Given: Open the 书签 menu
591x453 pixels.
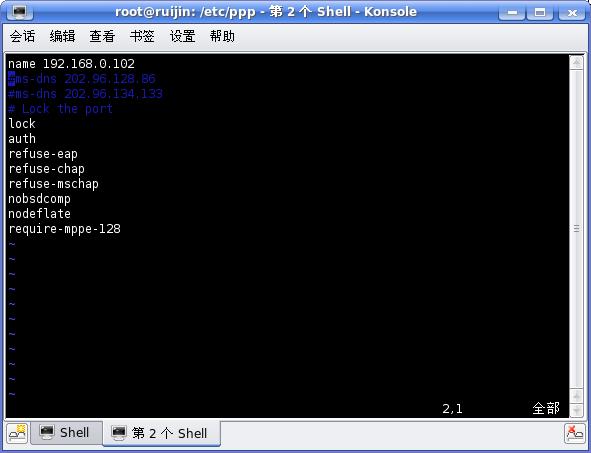Looking at the screenshot, I should point(142,37).
